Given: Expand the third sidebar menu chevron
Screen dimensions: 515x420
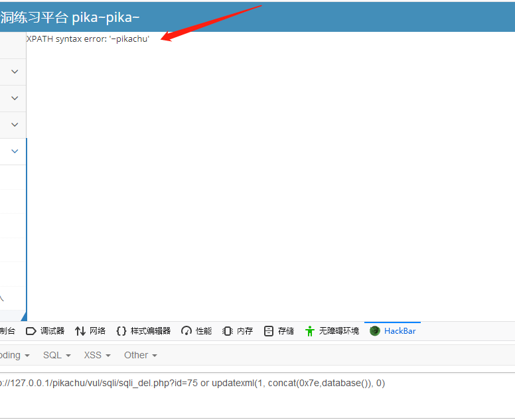Looking at the screenshot, I should click(x=15, y=125).
